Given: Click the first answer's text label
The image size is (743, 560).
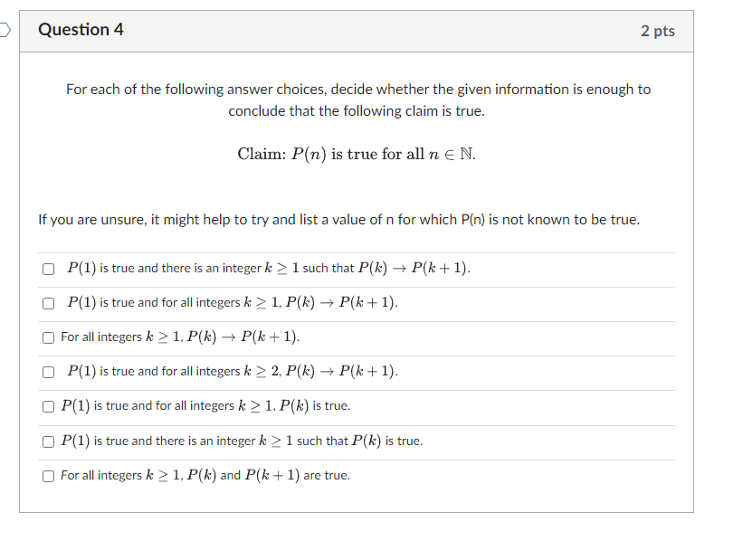Looking at the screenshot, I should [x=269, y=267].
